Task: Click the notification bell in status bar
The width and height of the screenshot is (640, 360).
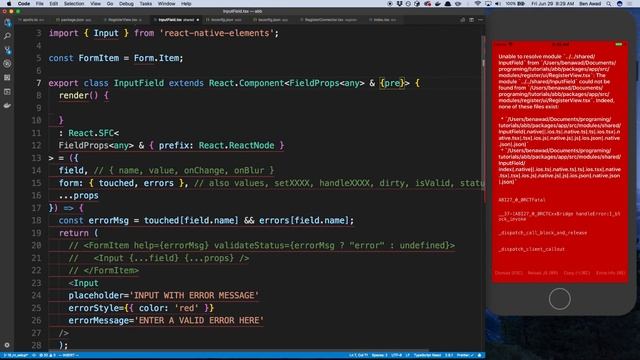Action: [x=480, y=356]
